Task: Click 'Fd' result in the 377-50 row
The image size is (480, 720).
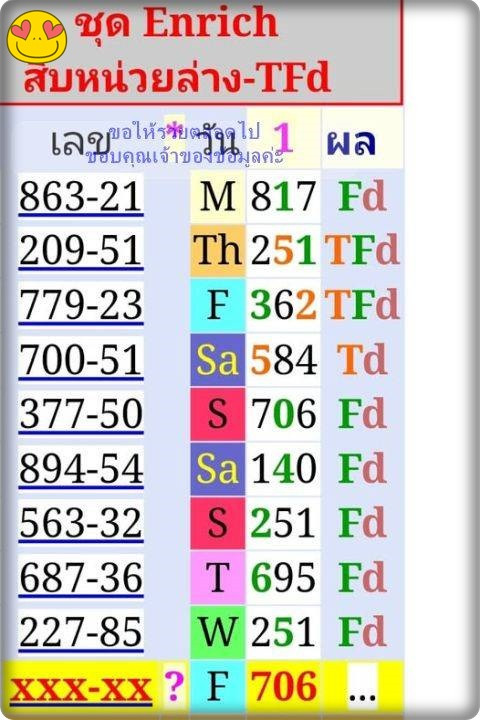Action: click(x=362, y=414)
